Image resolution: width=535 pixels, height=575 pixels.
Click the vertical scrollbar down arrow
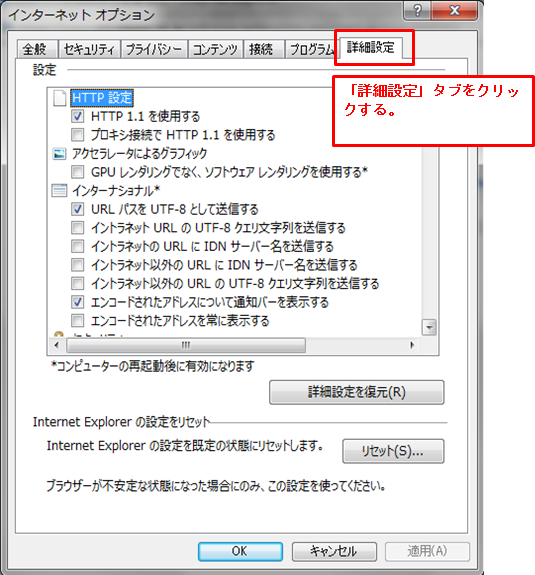[x=429, y=327]
